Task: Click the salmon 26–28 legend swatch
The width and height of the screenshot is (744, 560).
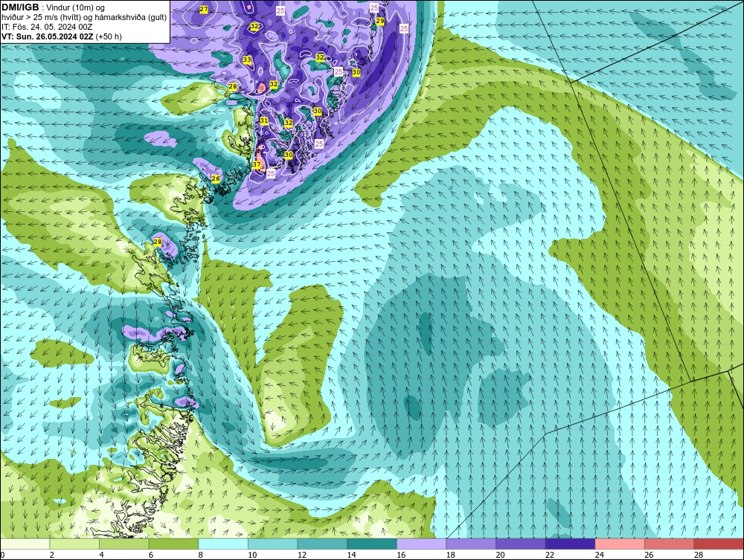Action: 669,544
